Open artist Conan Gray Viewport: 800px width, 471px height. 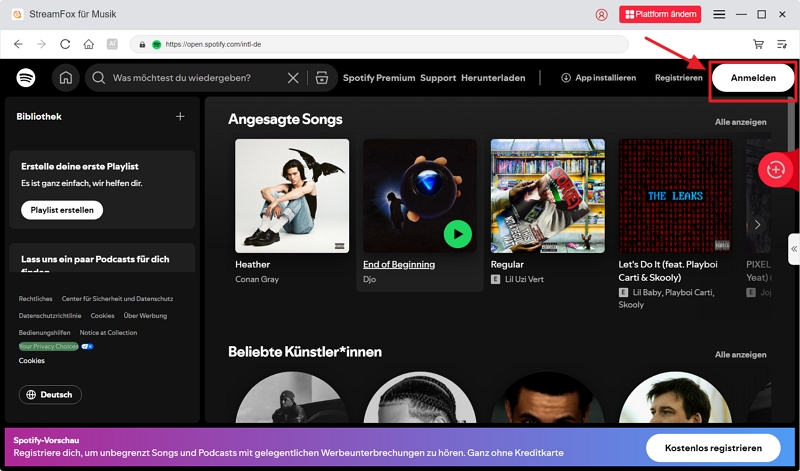[x=257, y=279]
